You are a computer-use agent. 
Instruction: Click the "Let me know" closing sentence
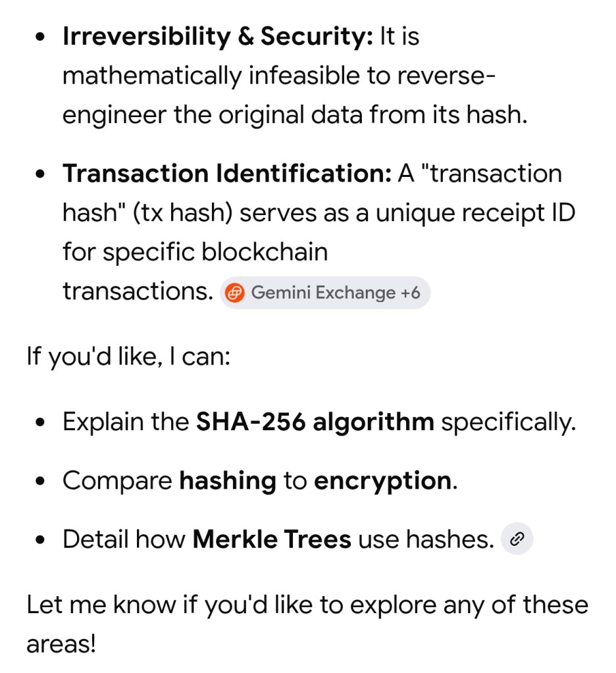[307, 605]
